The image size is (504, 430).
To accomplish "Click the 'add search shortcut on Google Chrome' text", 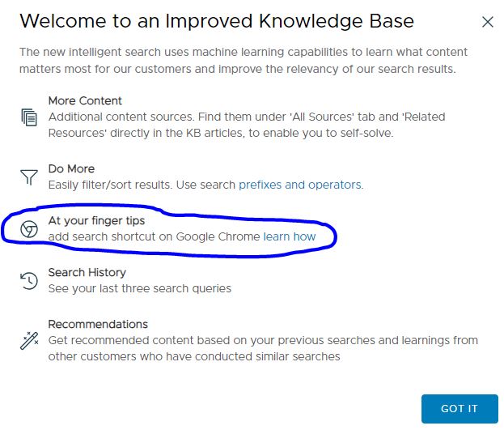I will coord(154,236).
